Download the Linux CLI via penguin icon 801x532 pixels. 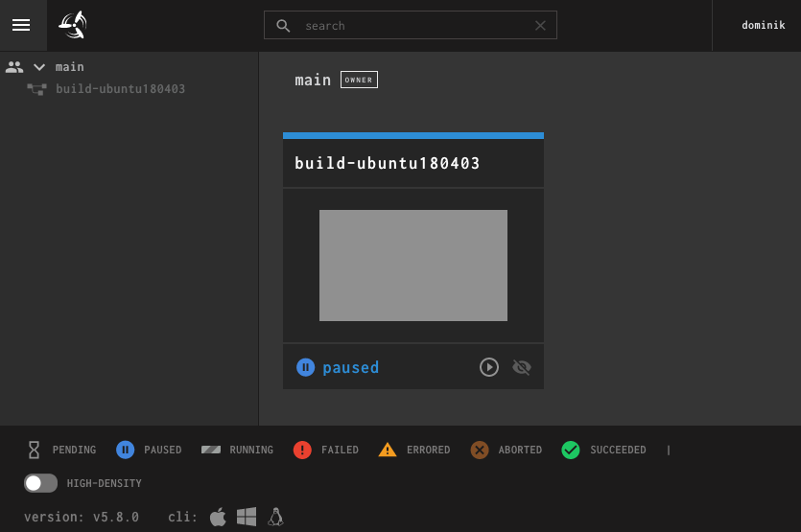276,517
